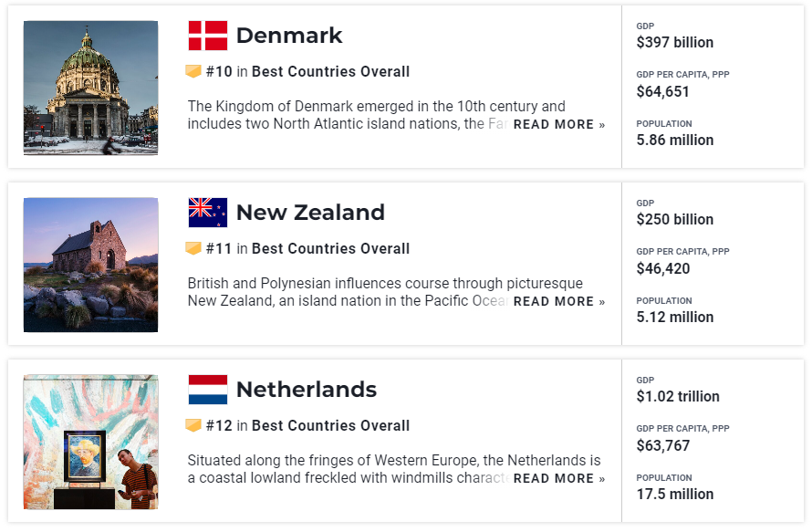This screenshot has height=532, width=812.
Task: Click the New Zealand flag icon
Action: [x=208, y=213]
